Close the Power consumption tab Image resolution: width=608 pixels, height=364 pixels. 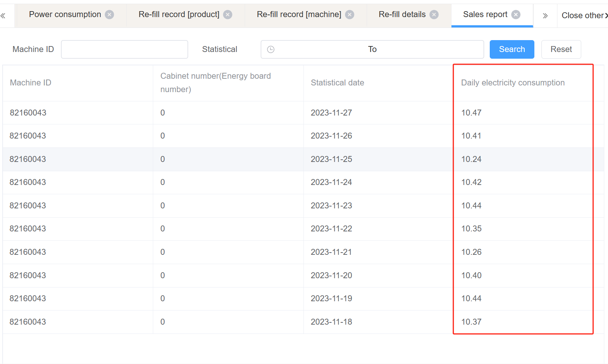pos(109,14)
